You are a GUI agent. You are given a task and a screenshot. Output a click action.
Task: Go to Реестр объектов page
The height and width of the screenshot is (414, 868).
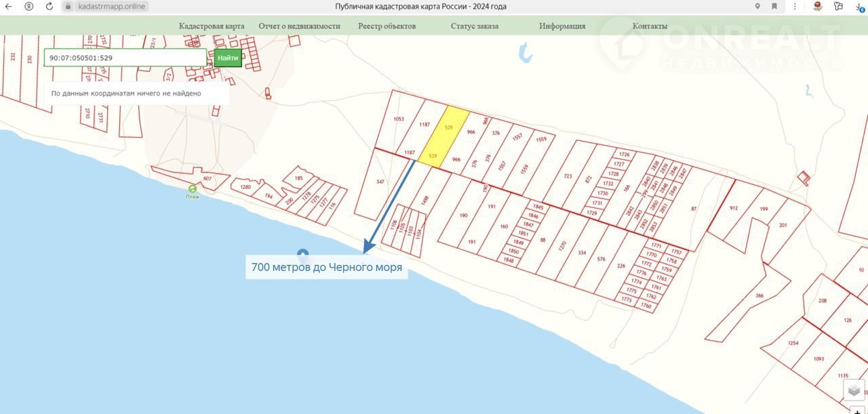[x=387, y=26]
